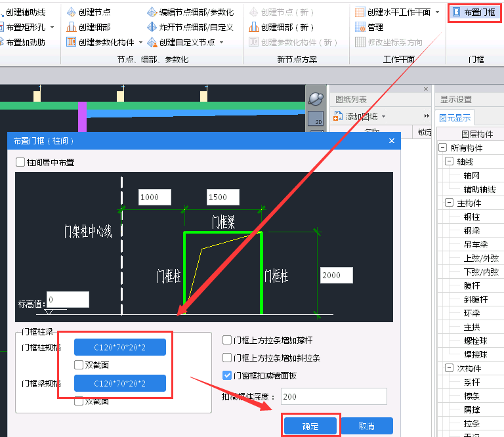The image size is (504, 437).
Task: Click the 1000 offset input field
Action: point(155,197)
